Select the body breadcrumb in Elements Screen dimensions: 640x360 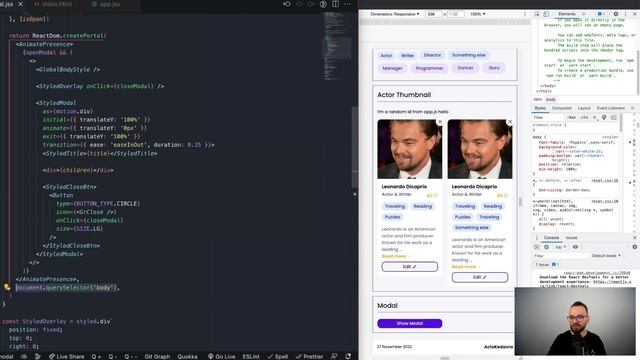pyautogui.click(x=551, y=100)
